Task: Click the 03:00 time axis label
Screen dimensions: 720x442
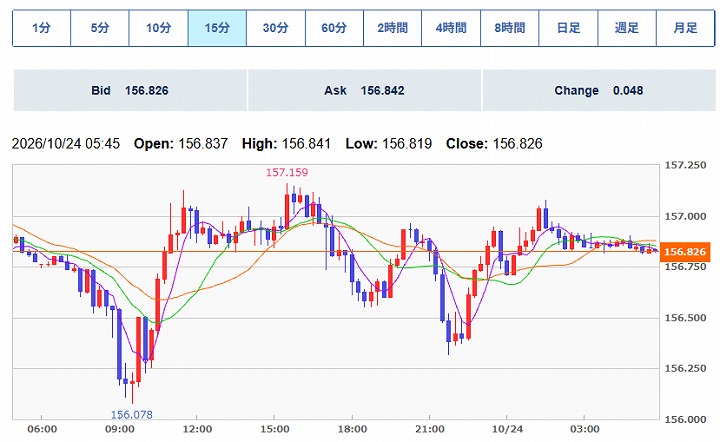Action: point(585,429)
